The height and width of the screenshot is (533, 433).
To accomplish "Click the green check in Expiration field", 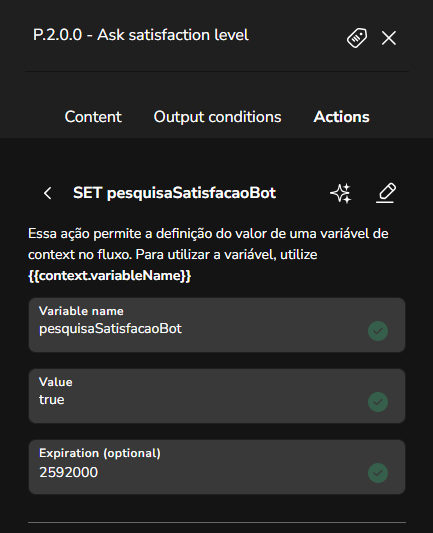I will coord(378,473).
